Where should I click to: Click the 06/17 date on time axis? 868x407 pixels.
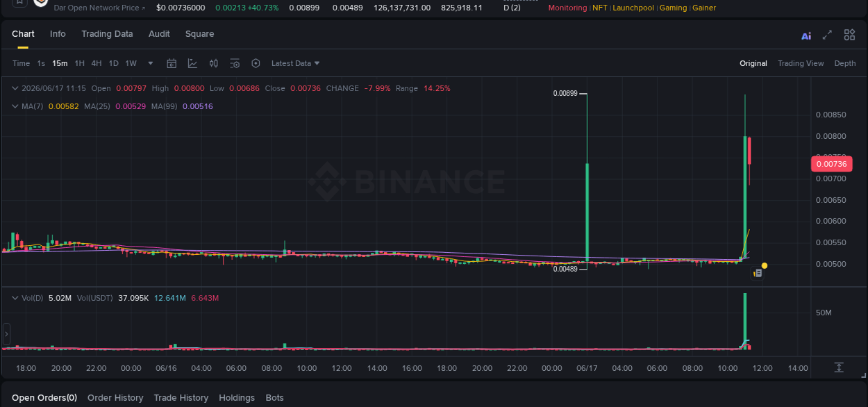[x=587, y=368]
